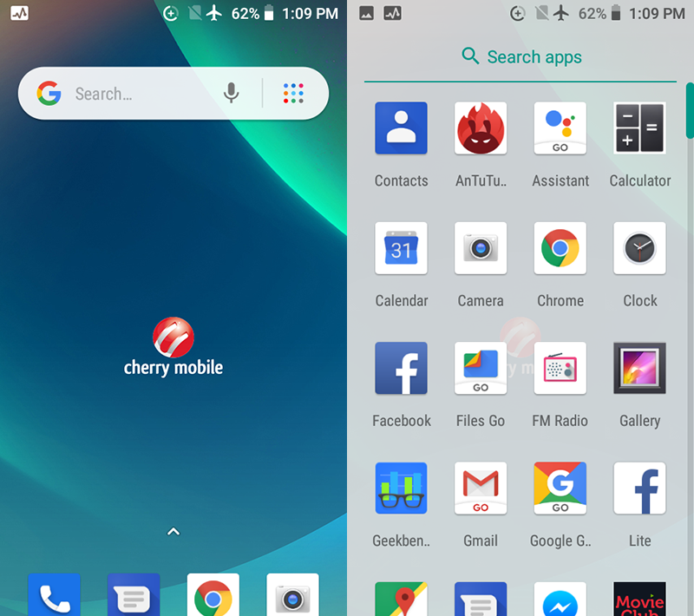Tap the battery indicator on the home status bar

[269, 13]
